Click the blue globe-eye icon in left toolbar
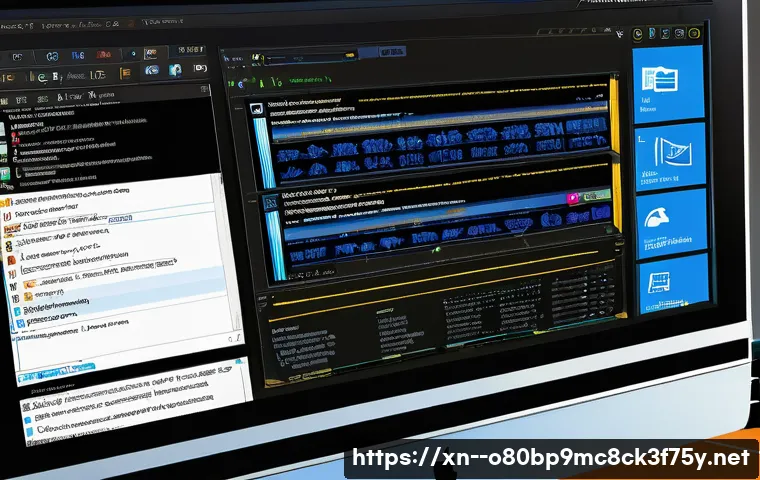 [152, 70]
